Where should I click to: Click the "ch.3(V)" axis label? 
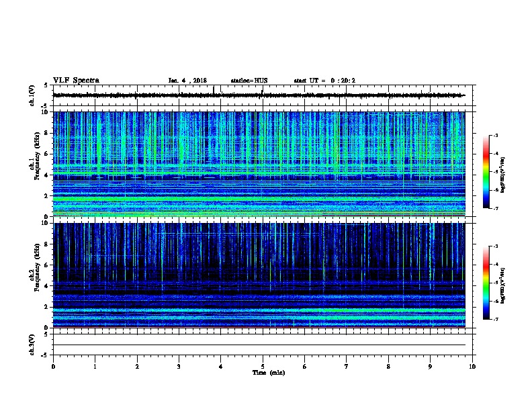pyautogui.click(x=32, y=345)
